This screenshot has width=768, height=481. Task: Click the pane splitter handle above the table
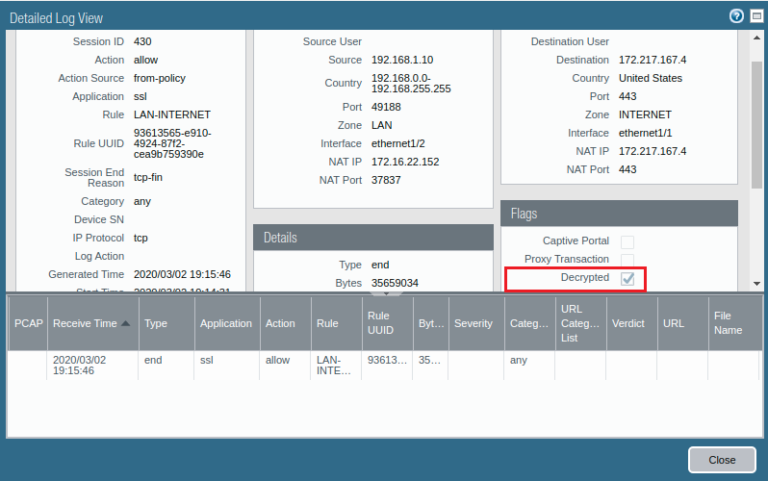[x=386, y=293]
